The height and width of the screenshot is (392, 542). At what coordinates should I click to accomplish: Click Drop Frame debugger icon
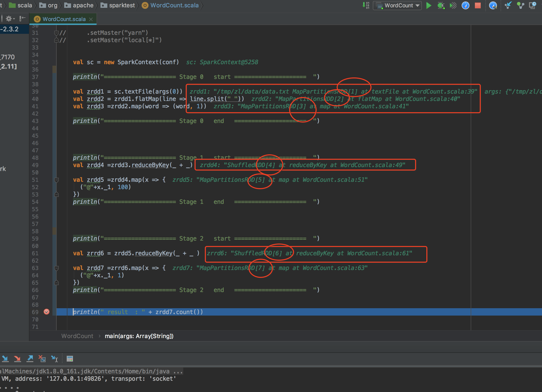42,359
